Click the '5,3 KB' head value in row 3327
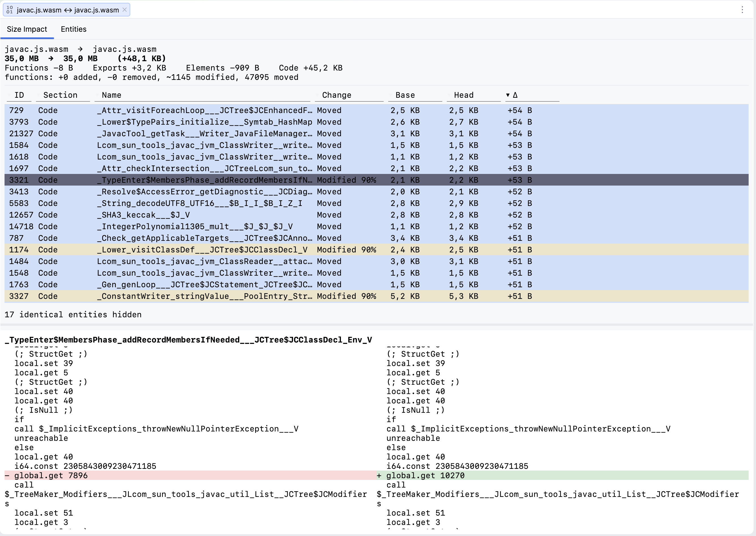 (464, 296)
